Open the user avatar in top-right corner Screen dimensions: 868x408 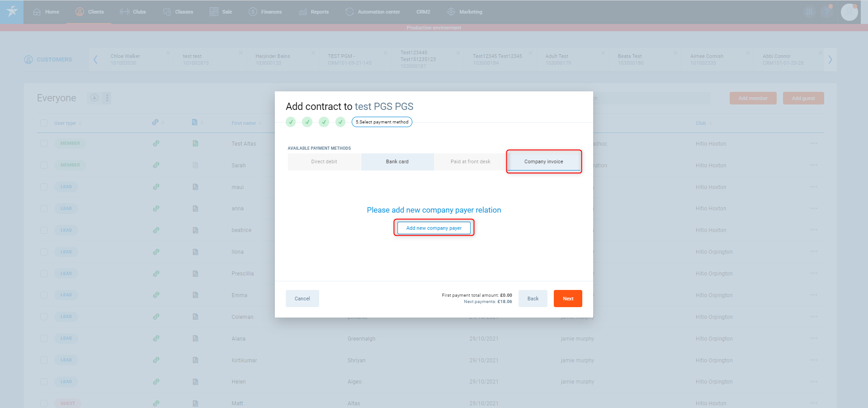849,12
